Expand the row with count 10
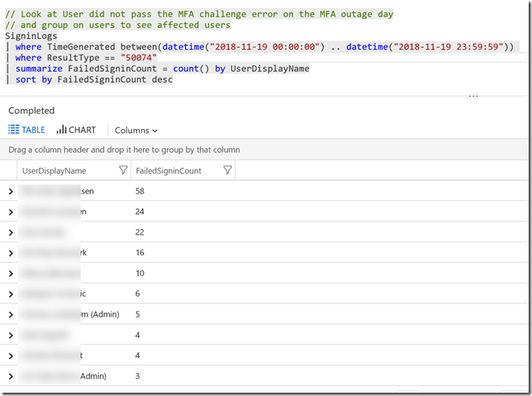 point(11,274)
